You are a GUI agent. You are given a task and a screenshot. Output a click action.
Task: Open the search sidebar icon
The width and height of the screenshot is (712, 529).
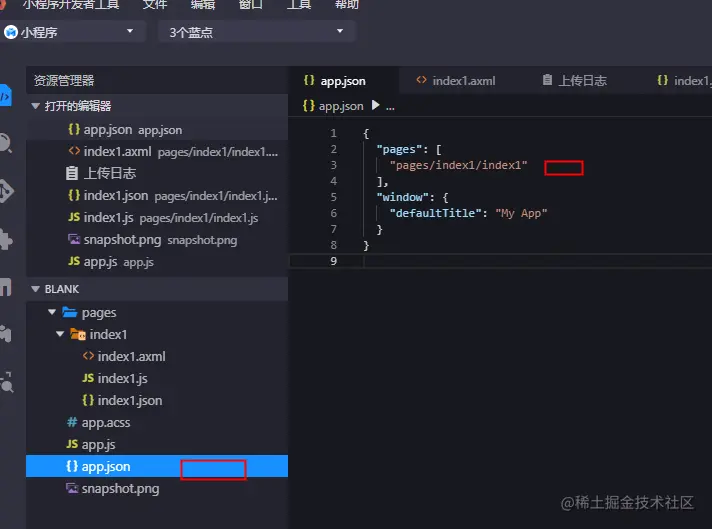5,143
